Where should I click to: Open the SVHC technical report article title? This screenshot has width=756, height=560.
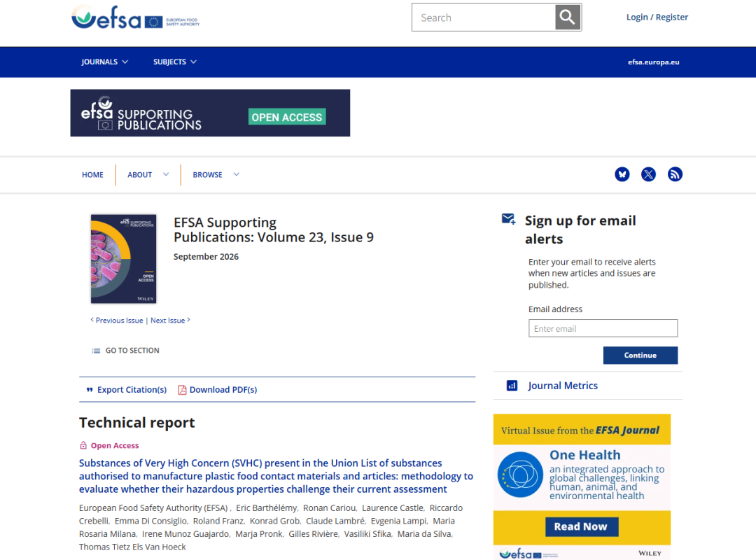pos(276,476)
